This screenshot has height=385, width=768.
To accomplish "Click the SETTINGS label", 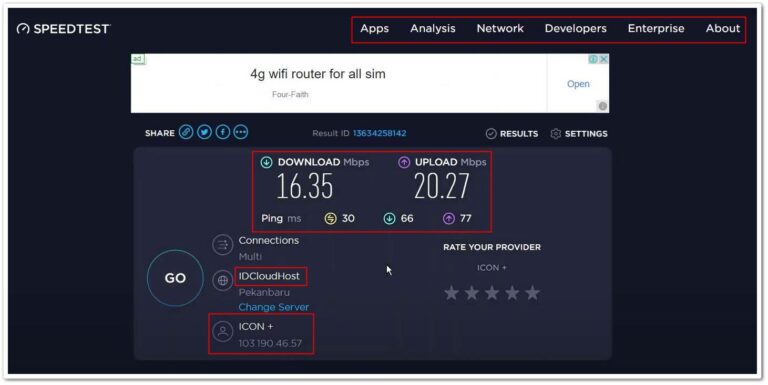I will [586, 134].
